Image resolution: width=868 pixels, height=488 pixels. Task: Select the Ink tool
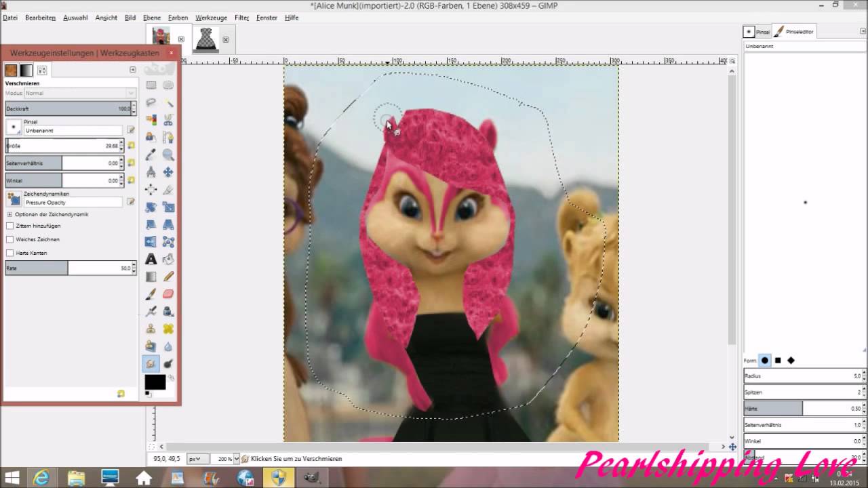[x=168, y=312]
